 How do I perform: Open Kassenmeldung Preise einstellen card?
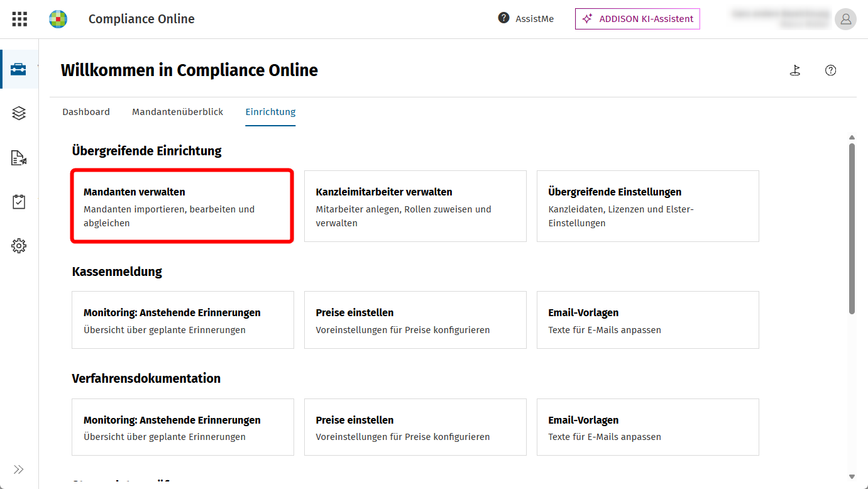[x=415, y=320]
